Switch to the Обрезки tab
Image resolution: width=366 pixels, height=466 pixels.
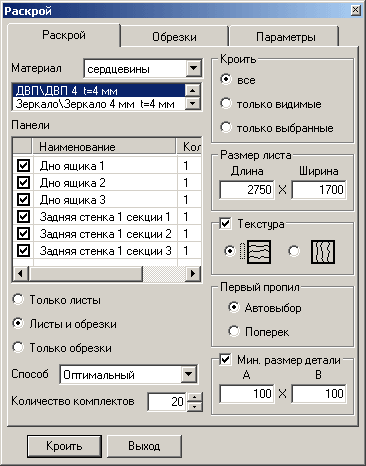pos(174,37)
